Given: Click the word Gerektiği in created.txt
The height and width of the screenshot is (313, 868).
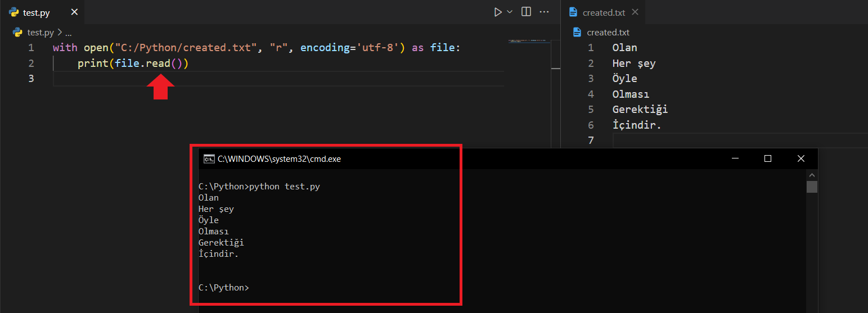Looking at the screenshot, I should (x=640, y=110).
